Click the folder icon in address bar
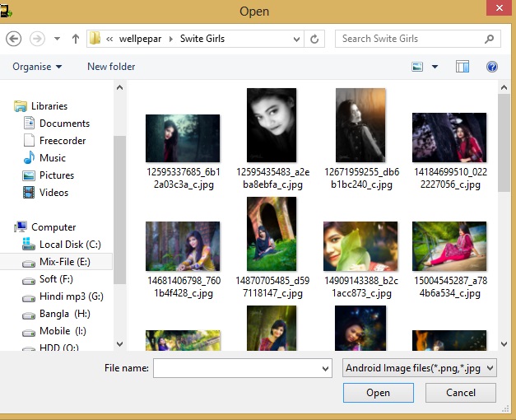Image resolution: width=516 pixels, height=420 pixels. point(95,39)
